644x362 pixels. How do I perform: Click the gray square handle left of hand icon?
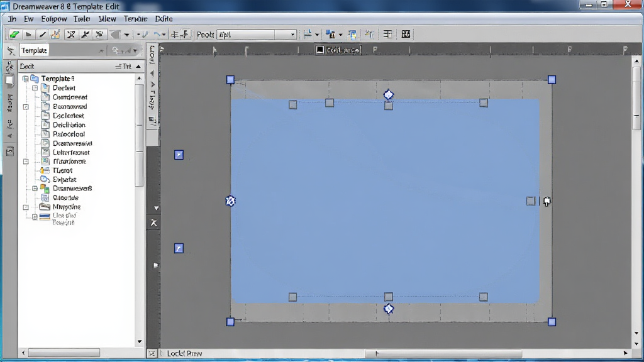click(531, 200)
